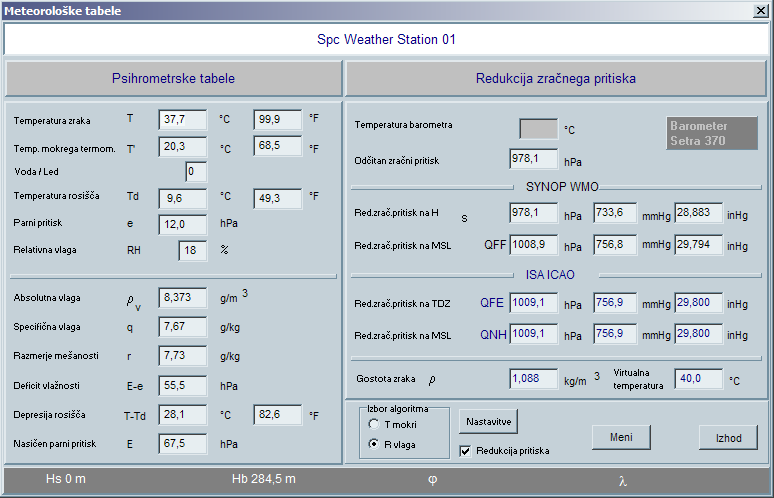Click the Spc Weather Station 01 title
The image size is (774, 498).
click(x=386, y=39)
